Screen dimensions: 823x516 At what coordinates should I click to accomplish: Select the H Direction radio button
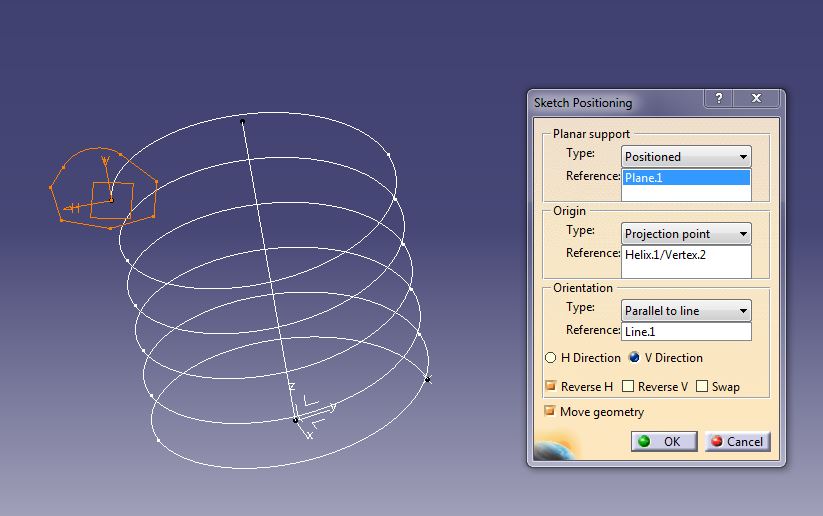551,358
